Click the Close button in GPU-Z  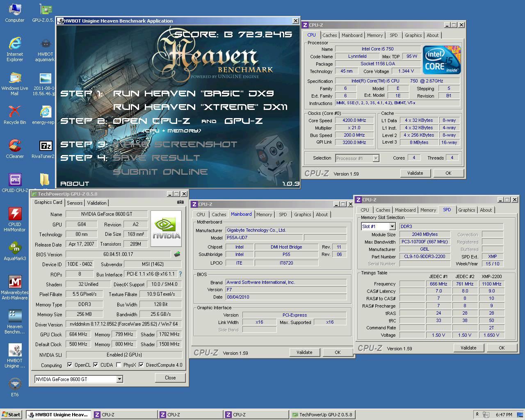point(170,378)
